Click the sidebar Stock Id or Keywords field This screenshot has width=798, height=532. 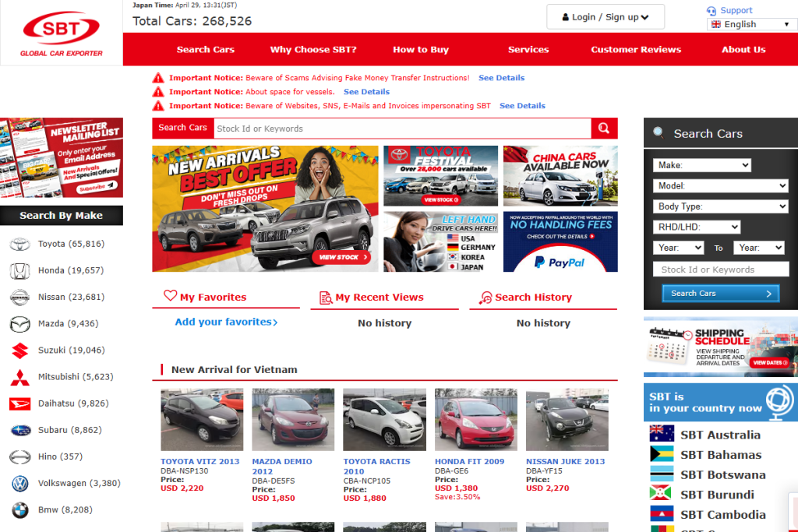721,270
